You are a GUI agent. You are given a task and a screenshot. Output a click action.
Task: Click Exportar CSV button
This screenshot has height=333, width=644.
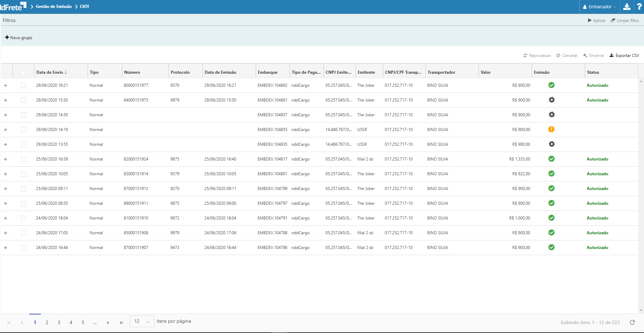(624, 56)
